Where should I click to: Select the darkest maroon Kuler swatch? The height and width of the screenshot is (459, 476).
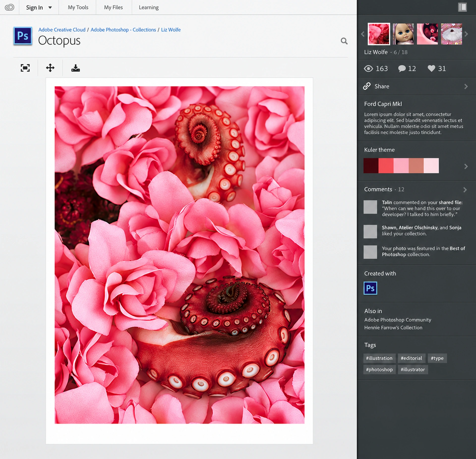[x=371, y=166]
